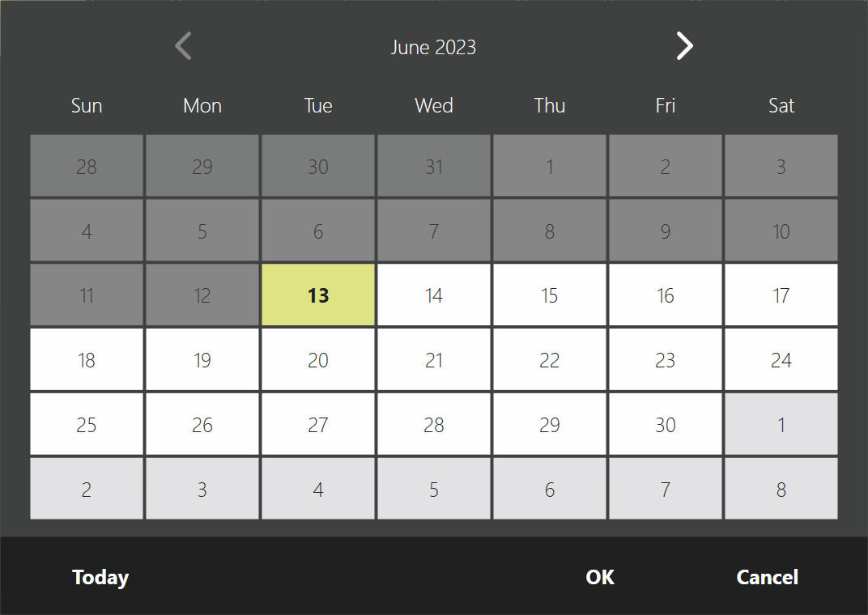Choose June 17 under the Sat header
Viewport: 868px width, 615px height.
click(781, 295)
